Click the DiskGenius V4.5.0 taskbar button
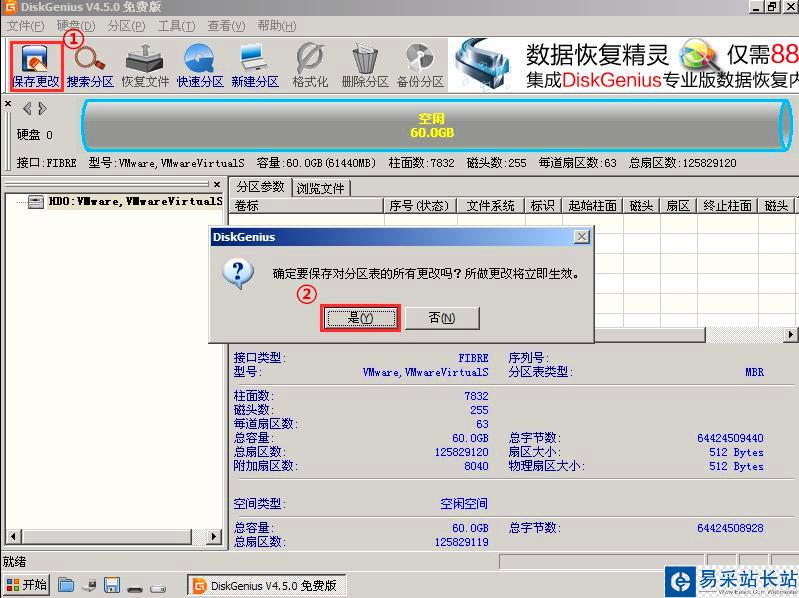 point(267,586)
